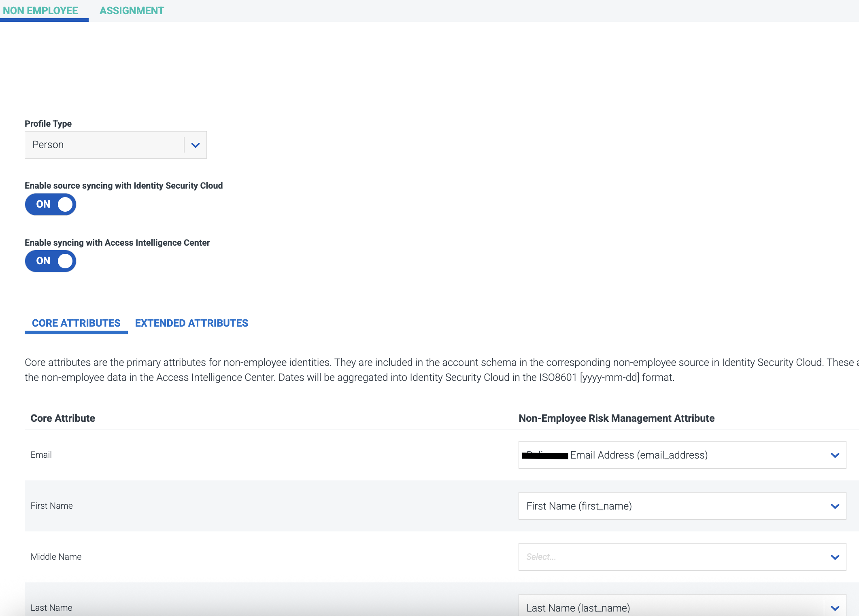859x616 pixels.
Task: Click the Person profile type field
Action: [x=104, y=145]
